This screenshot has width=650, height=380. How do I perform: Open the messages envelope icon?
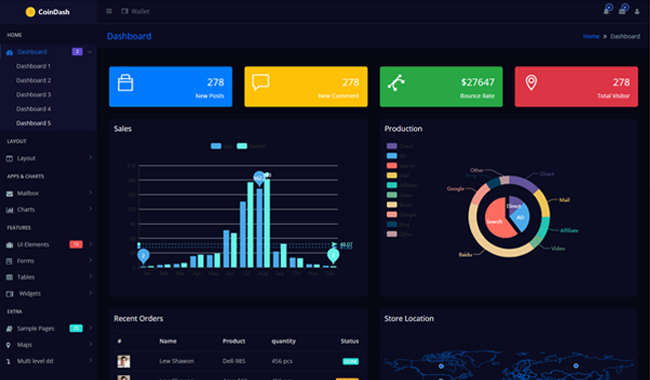click(x=622, y=11)
